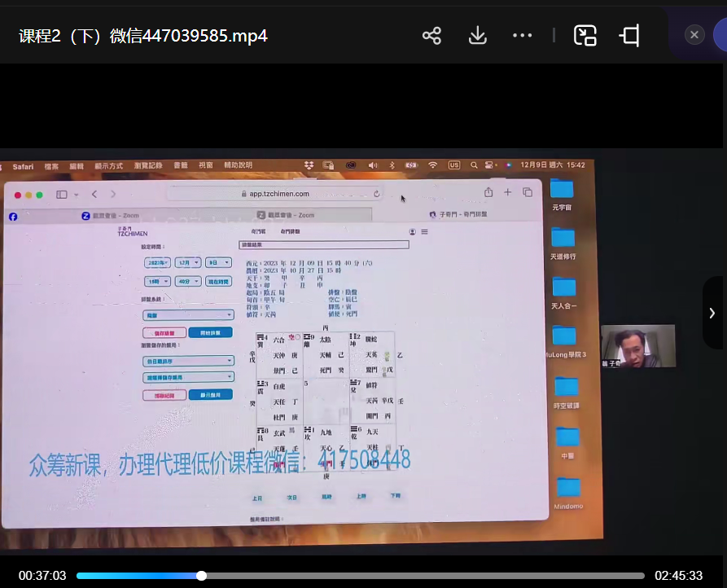Click the share icon in player header

431,36
